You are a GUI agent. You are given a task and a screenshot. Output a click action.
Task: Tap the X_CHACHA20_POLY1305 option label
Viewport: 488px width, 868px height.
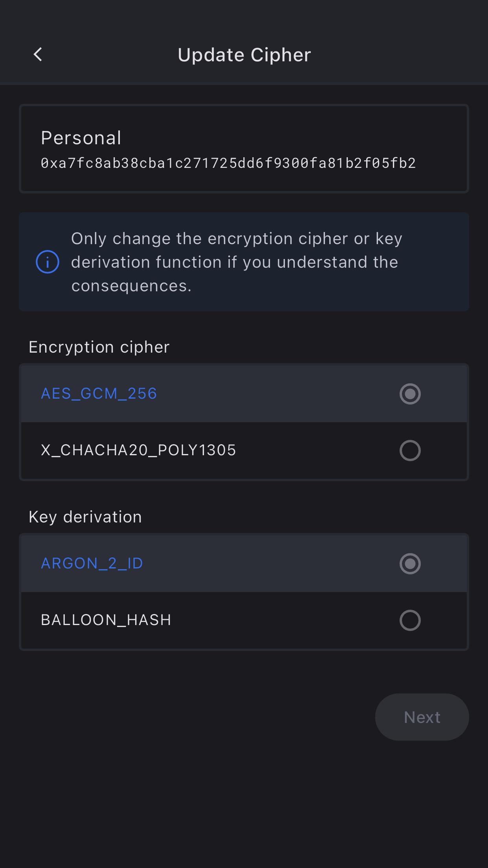coord(138,451)
